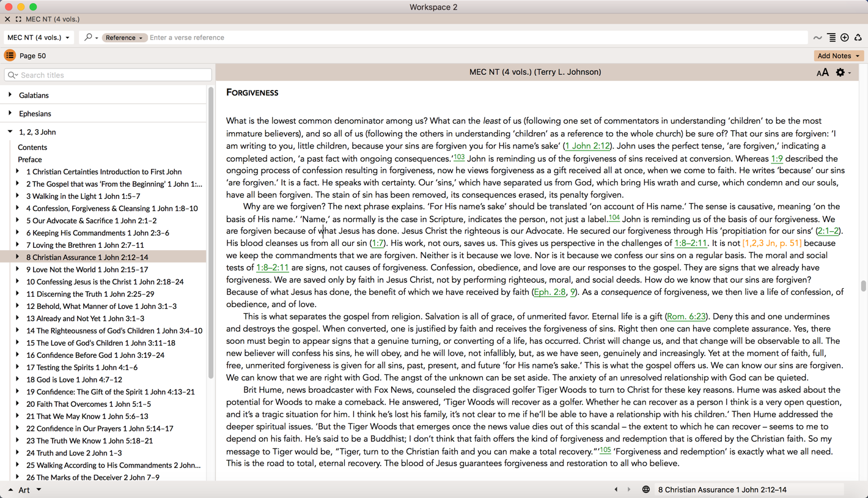Open the 1 John 2:12 verse link
Viewport: 868px width, 498px height.
[x=587, y=146]
